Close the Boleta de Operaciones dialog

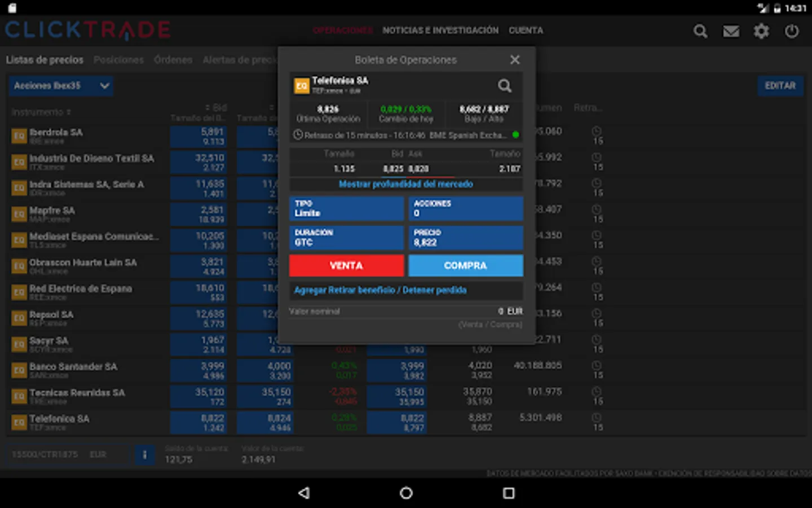pyautogui.click(x=515, y=60)
